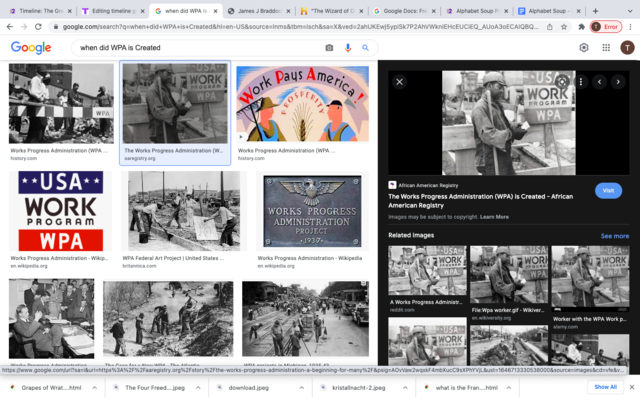Select the highlighted aaregistry.org result image

click(175, 103)
